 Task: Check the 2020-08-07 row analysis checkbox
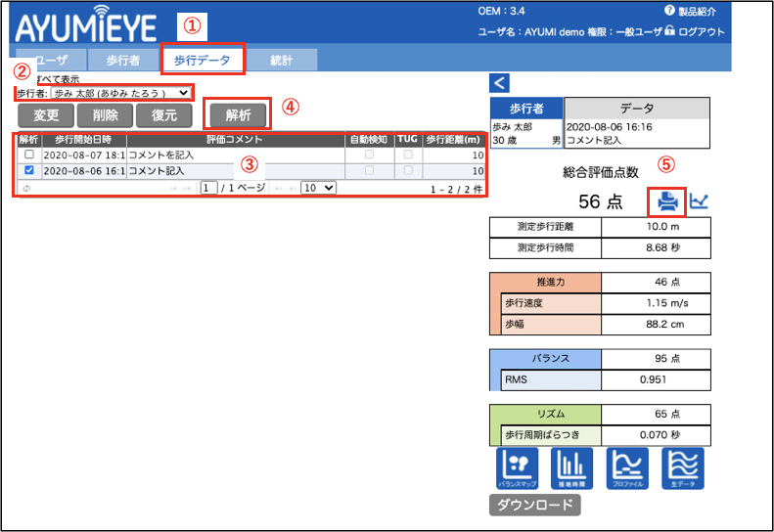pyautogui.click(x=29, y=155)
